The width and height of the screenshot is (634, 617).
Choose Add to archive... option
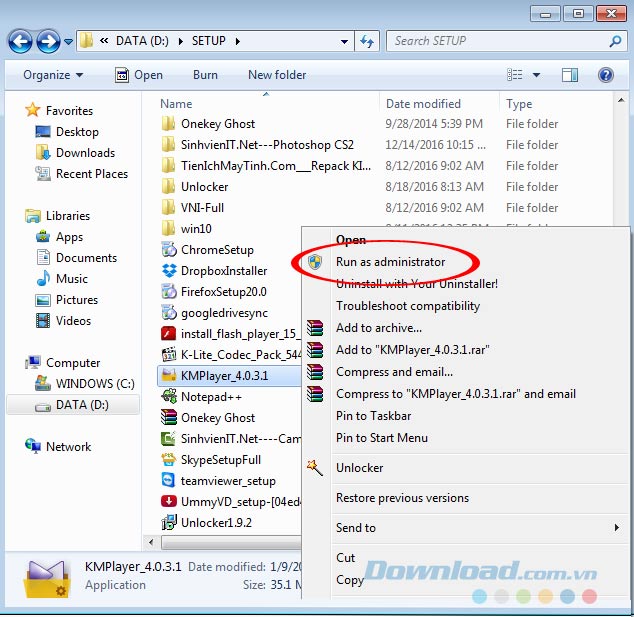coord(379,328)
